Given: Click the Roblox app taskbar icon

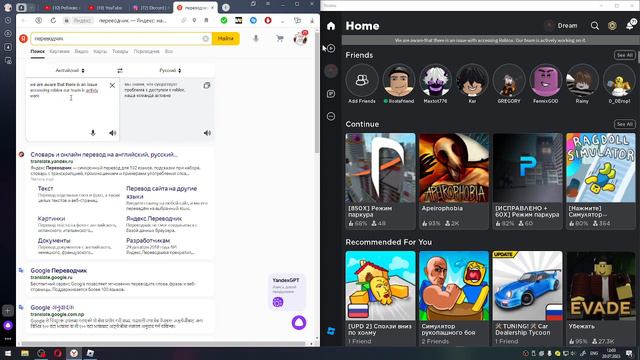Looking at the screenshot, I should click(90, 353).
